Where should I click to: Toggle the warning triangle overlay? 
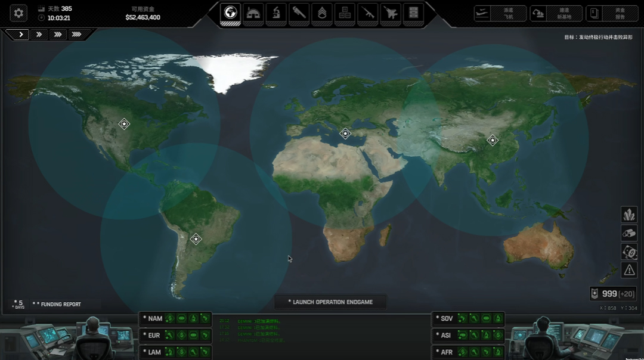pyautogui.click(x=629, y=270)
